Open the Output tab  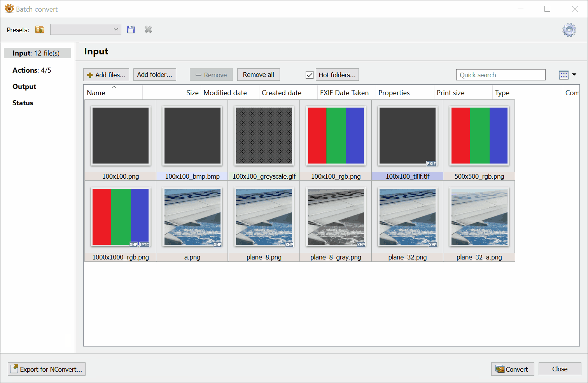(x=24, y=87)
